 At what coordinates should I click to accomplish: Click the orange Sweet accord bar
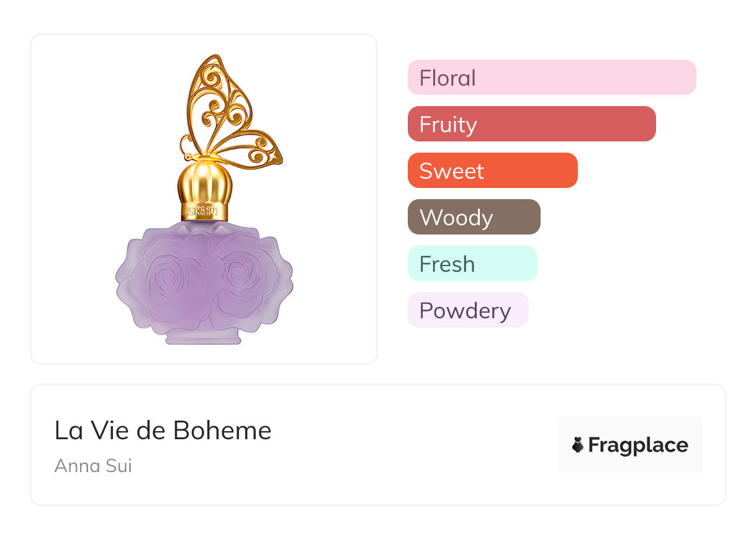click(x=492, y=171)
